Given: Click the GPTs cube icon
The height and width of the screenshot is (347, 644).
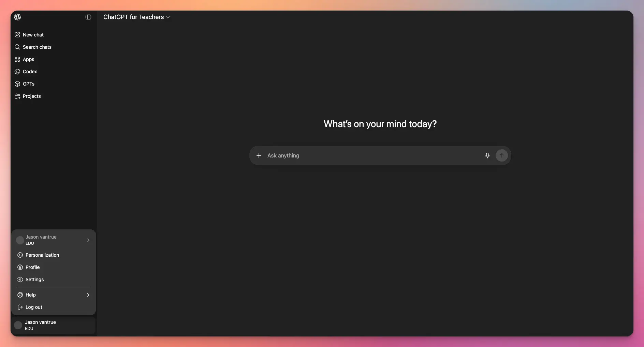Looking at the screenshot, I should (17, 84).
